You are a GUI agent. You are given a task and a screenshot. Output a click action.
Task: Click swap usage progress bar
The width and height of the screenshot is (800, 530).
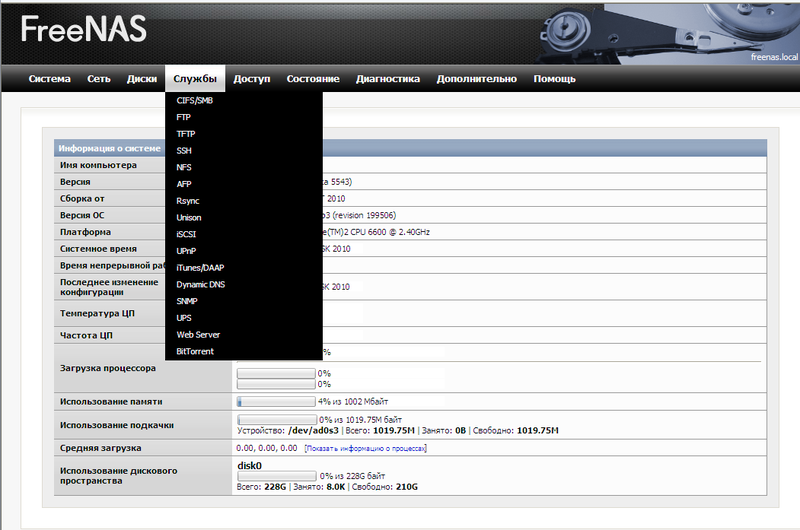277,420
